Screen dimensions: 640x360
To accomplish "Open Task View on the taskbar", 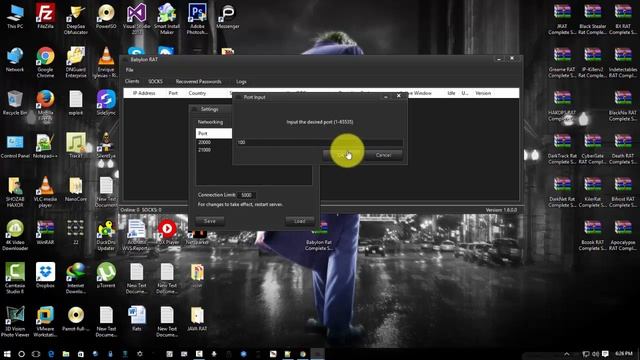I will tap(36, 354).
